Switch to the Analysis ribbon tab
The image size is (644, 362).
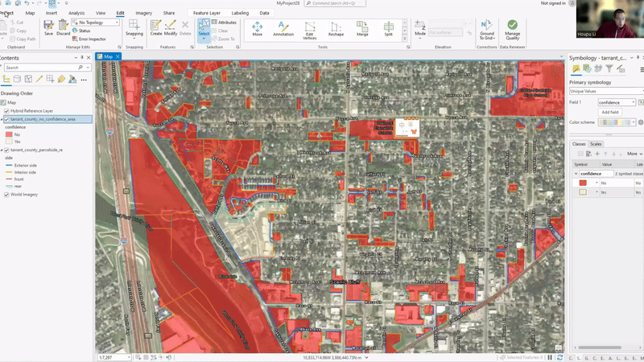coord(76,14)
